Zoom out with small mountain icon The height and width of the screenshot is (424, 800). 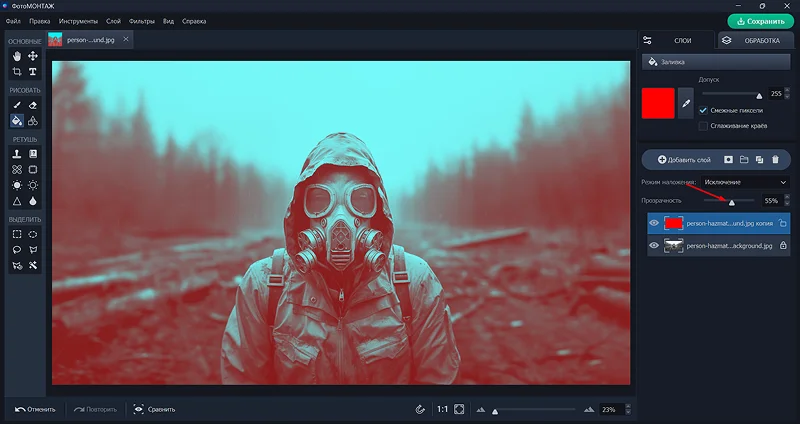click(481, 409)
